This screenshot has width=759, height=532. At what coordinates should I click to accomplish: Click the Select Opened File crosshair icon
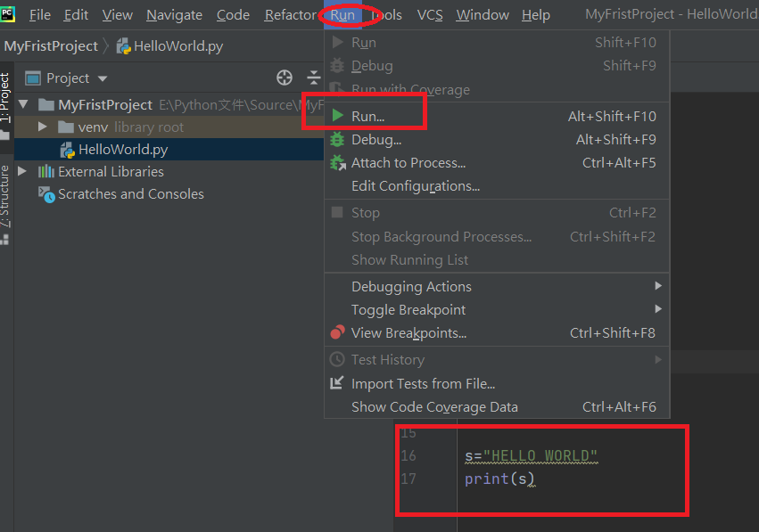pos(284,78)
